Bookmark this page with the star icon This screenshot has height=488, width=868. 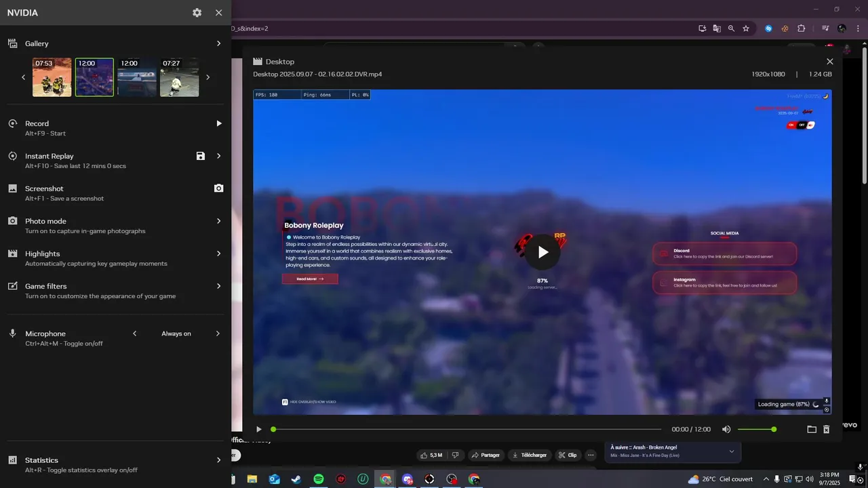point(746,28)
